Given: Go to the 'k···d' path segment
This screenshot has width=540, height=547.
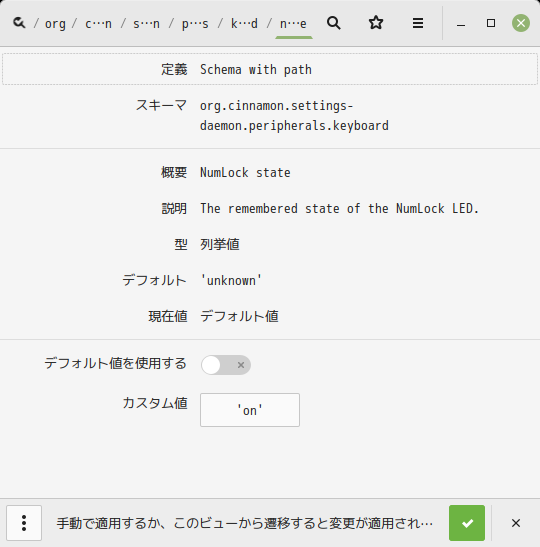Looking at the screenshot, I should point(244,24).
